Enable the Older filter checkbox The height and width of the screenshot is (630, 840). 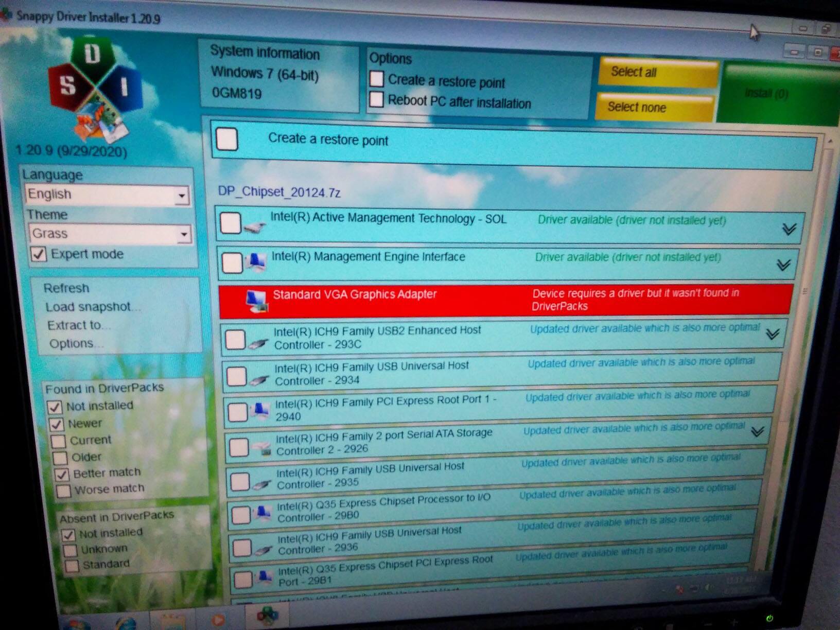click(x=60, y=458)
